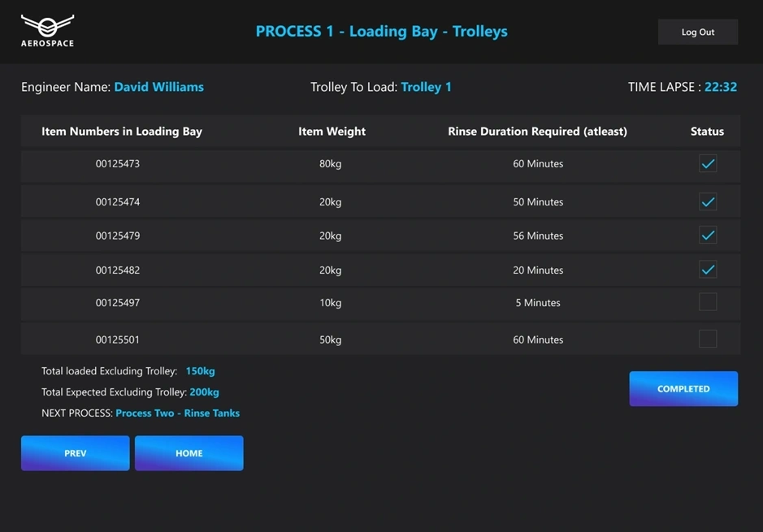Viewport: 763px width, 532px height.
Task: Click the COMPLETED button
Action: click(x=683, y=389)
